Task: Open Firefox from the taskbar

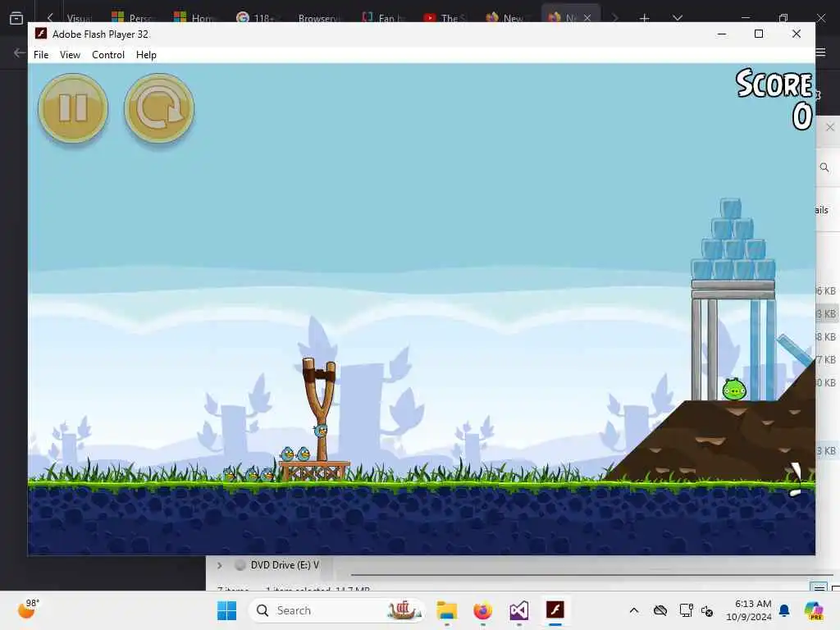Action: [x=482, y=610]
